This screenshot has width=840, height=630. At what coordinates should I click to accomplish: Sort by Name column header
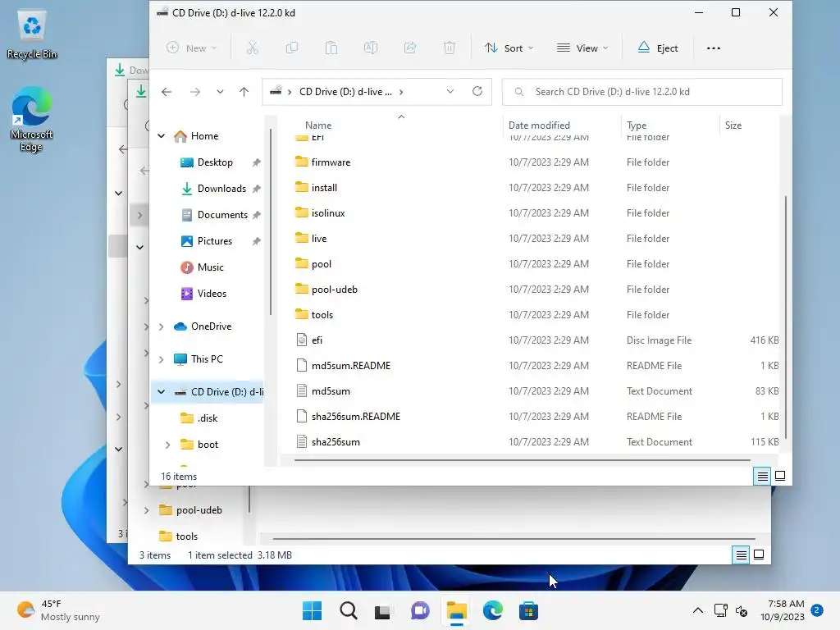pyautogui.click(x=318, y=126)
